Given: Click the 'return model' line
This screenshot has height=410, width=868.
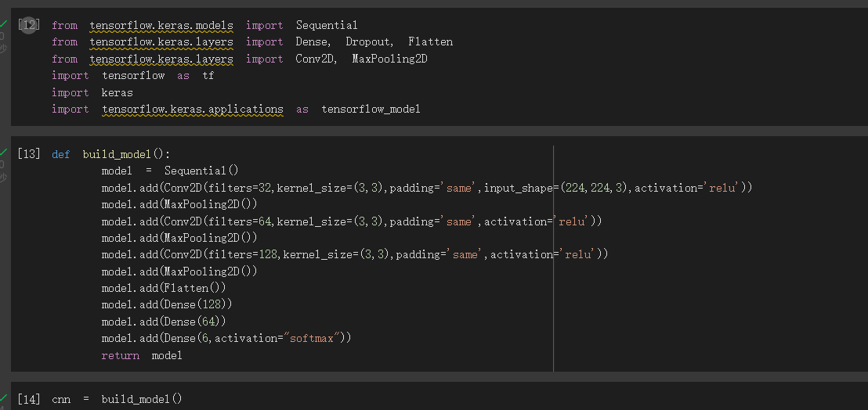Looking at the screenshot, I should coord(142,356).
